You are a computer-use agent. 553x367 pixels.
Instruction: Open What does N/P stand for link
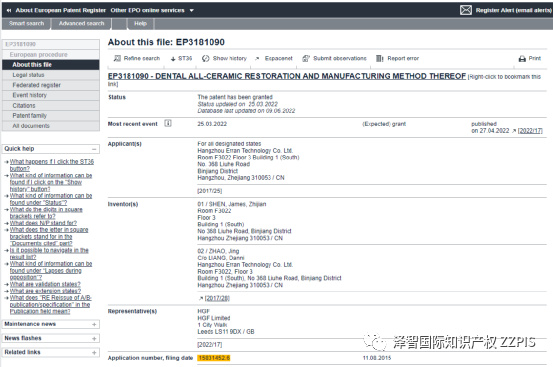(43, 223)
